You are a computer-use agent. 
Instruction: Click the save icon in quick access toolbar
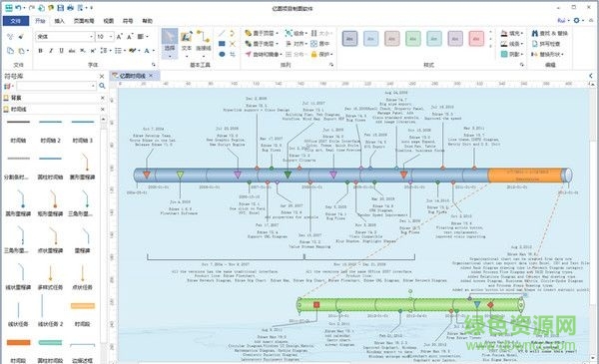[60, 8]
